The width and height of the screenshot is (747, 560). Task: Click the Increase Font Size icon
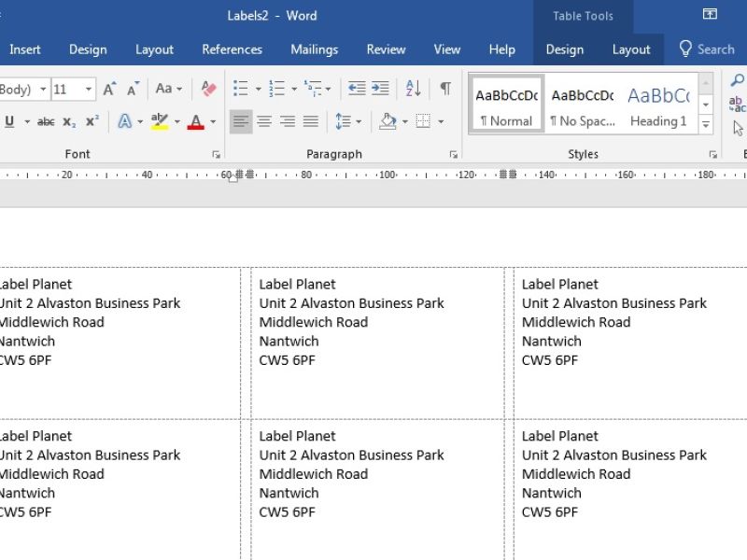point(110,90)
